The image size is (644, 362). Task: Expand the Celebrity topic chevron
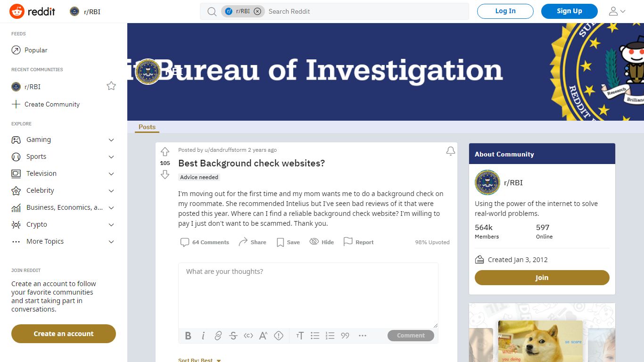(x=111, y=191)
